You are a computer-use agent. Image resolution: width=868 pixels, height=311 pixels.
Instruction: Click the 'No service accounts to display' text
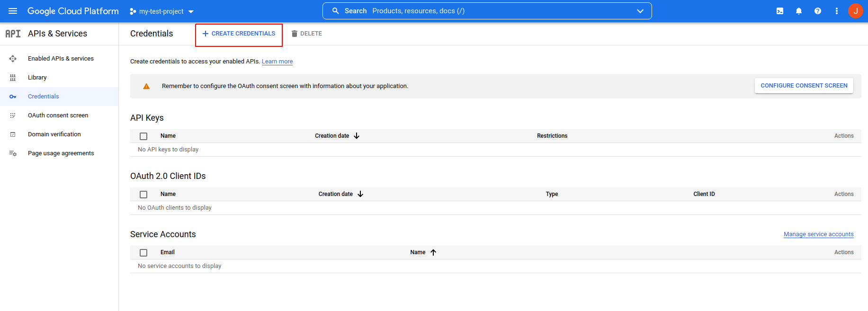(179, 266)
